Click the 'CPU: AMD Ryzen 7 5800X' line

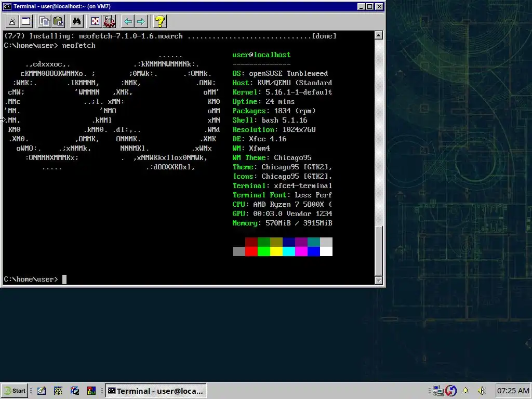click(x=282, y=204)
